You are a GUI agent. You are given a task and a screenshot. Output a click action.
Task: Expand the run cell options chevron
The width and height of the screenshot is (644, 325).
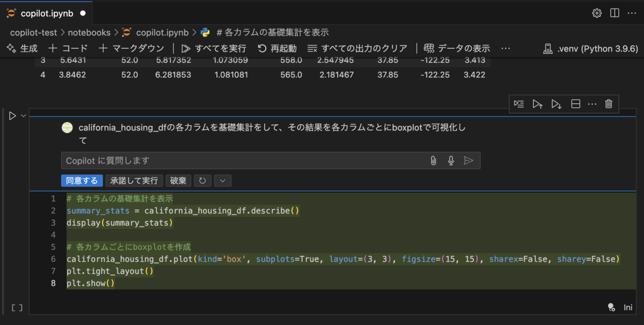click(24, 116)
